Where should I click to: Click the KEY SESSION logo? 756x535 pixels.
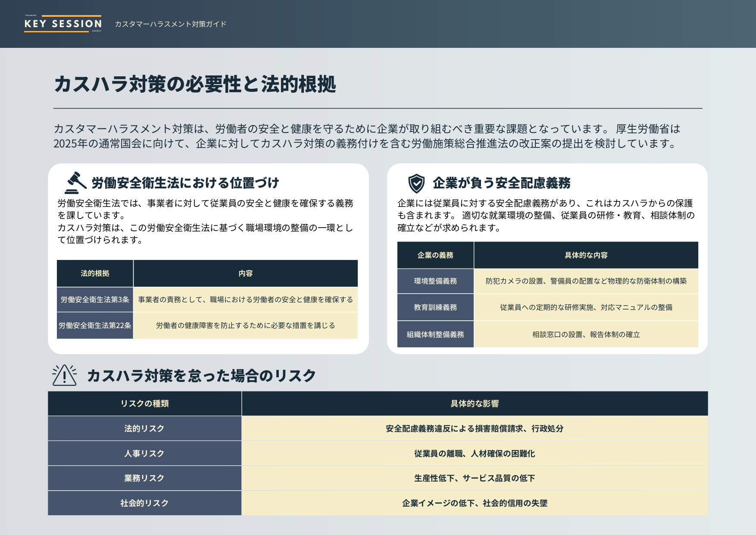[x=64, y=22]
